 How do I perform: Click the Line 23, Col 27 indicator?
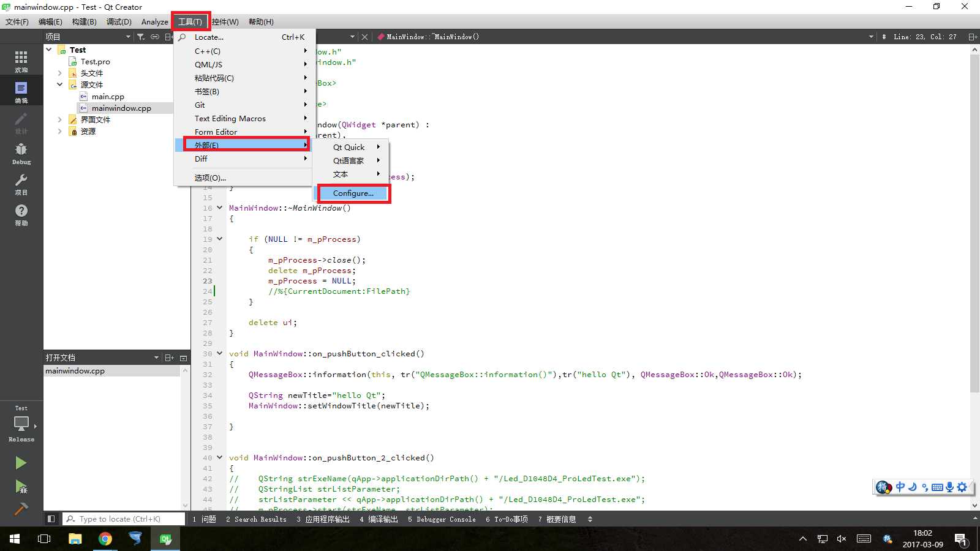pos(925,37)
